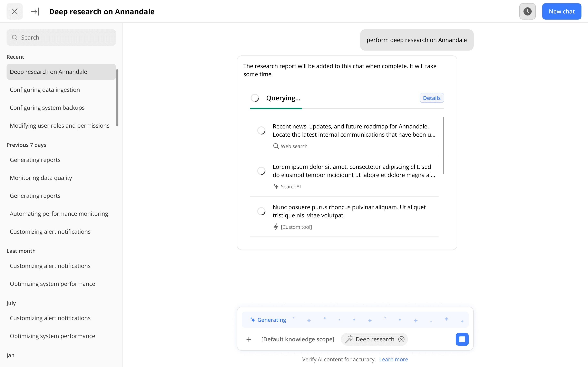Open the Learn more link
This screenshot has height=367, width=588.
click(x=393, y=359)
